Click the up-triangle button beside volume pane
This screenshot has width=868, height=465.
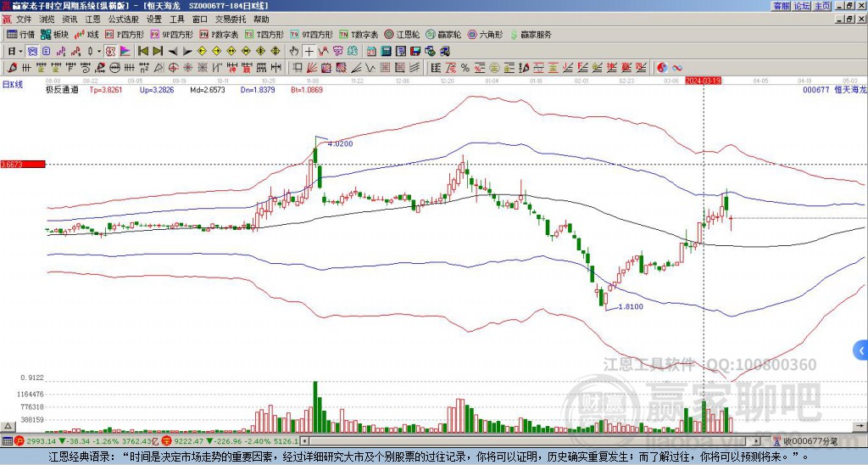click(x=7, y=426)
